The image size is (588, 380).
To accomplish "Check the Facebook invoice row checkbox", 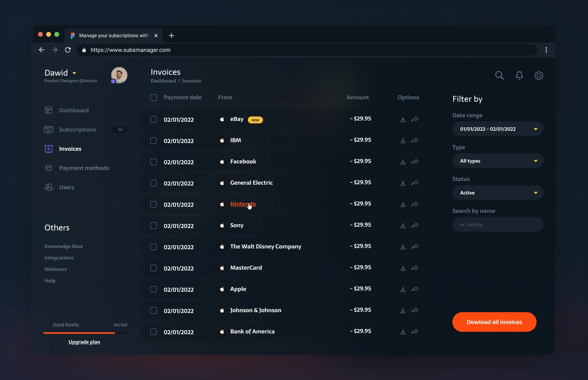I will 154,162.
